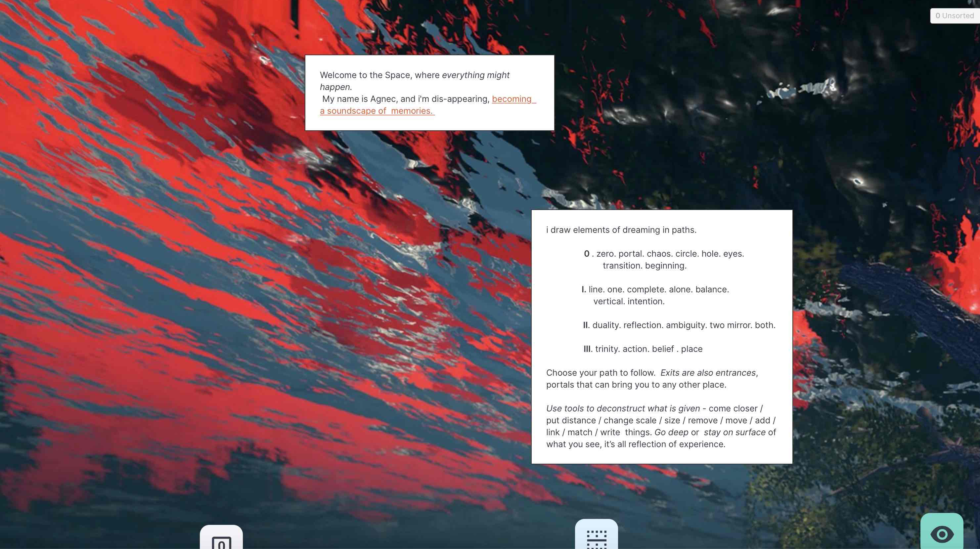This screenshot has height=549, width=980.
Task: Click the "I. line. one. complete." line
Action: click(x=655, y=289)
